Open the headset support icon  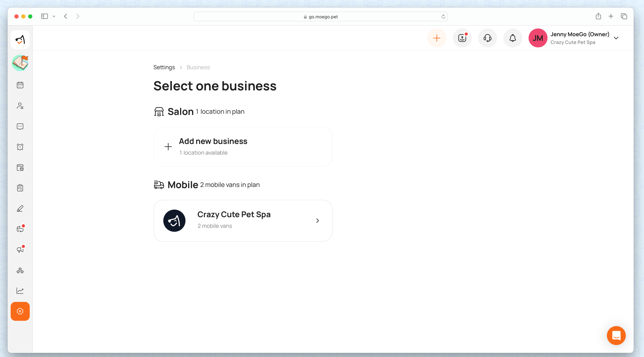coord(487,38)
